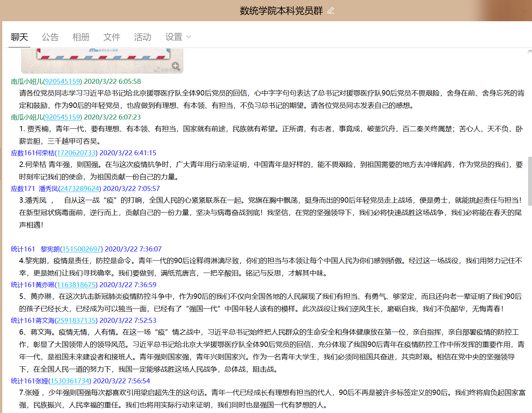Open the 聊天 tab

[19, 37]
